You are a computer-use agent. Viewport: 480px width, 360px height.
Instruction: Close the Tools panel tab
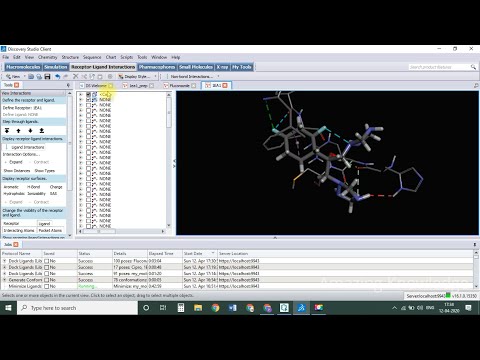coord(16,85)
